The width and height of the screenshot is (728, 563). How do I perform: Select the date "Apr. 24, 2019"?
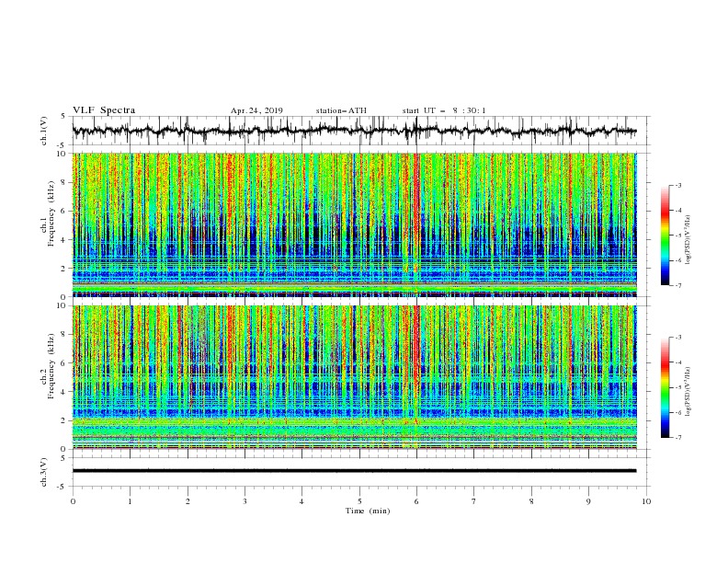coord(256,110)
